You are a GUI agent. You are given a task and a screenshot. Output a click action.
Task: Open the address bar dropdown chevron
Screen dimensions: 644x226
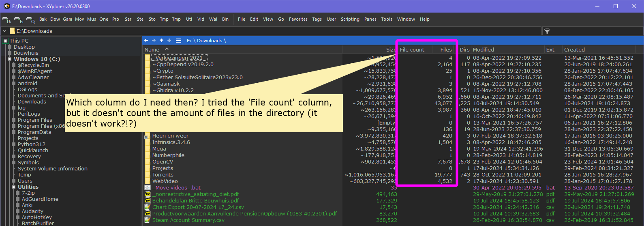[x=4, y=31]
